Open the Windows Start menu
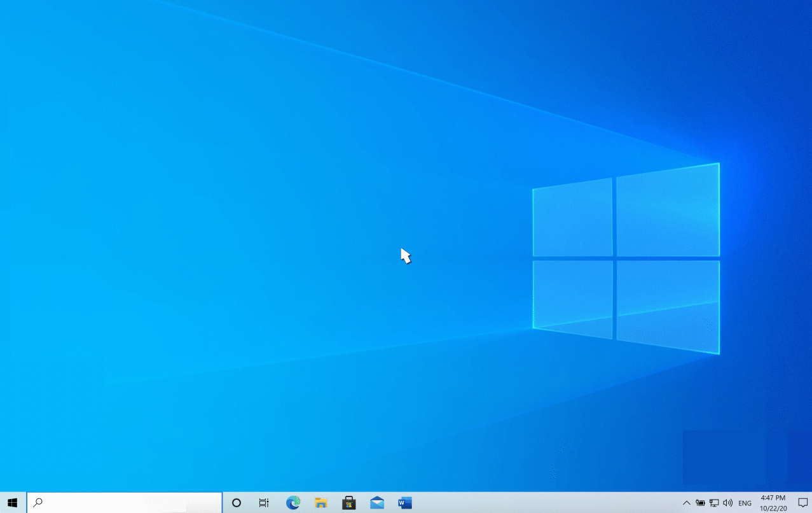The image size is (812, 513). pos(13,503)
